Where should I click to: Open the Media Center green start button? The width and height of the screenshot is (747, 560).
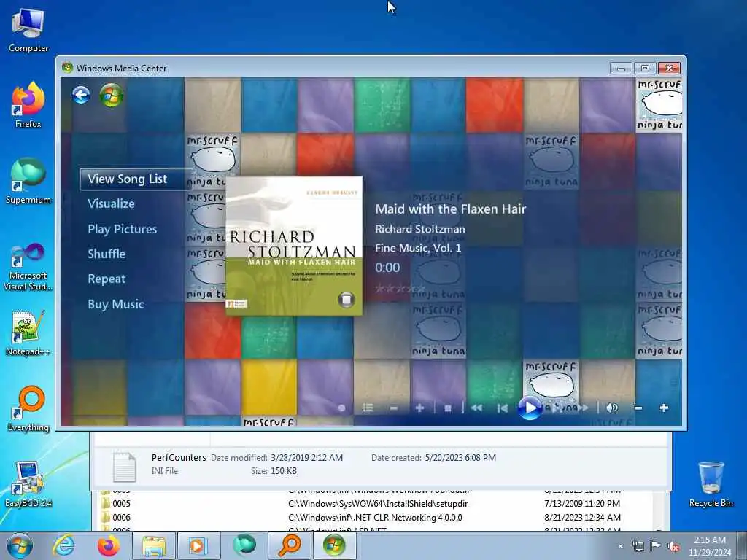click(x=112, y=95)
